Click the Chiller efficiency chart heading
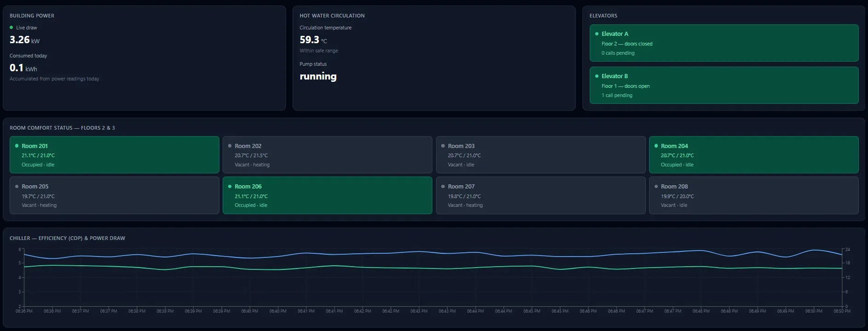This screenshot has width=868, height=331. pos(67,238)
